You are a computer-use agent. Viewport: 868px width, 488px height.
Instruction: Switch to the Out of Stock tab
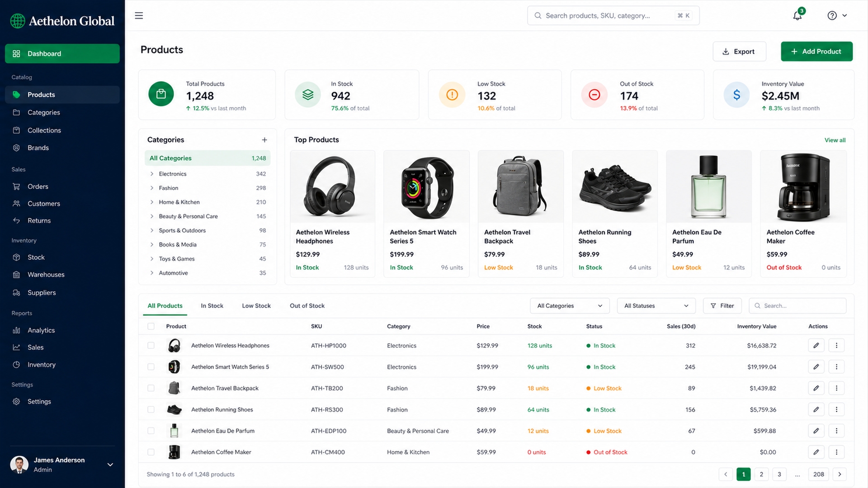coord(307,306)
